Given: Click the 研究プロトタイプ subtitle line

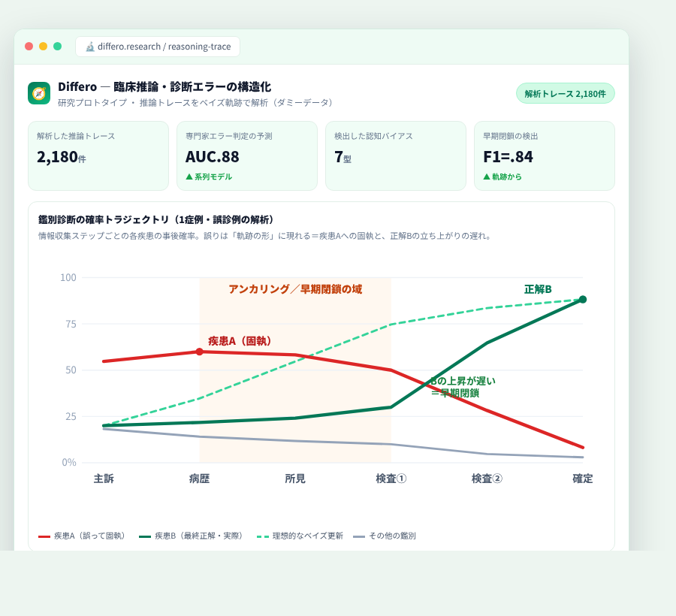Looking at the screenshot, I should [x=195, y=103].
